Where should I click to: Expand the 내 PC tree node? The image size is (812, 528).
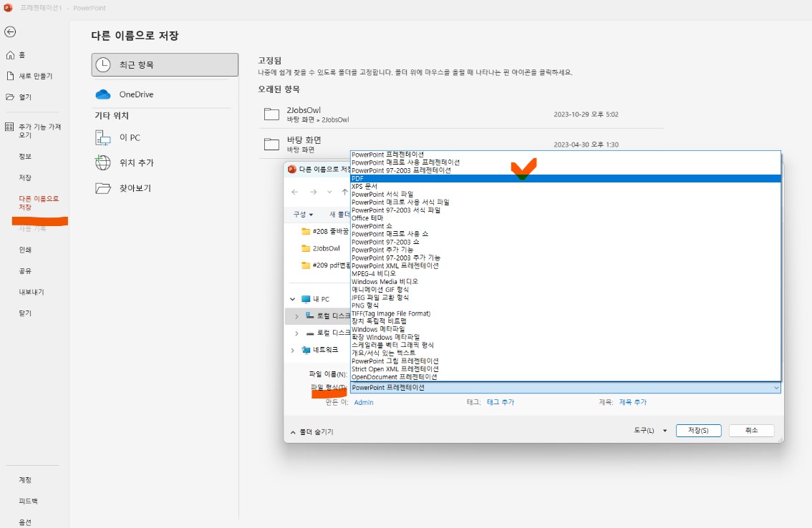[293, 299]
